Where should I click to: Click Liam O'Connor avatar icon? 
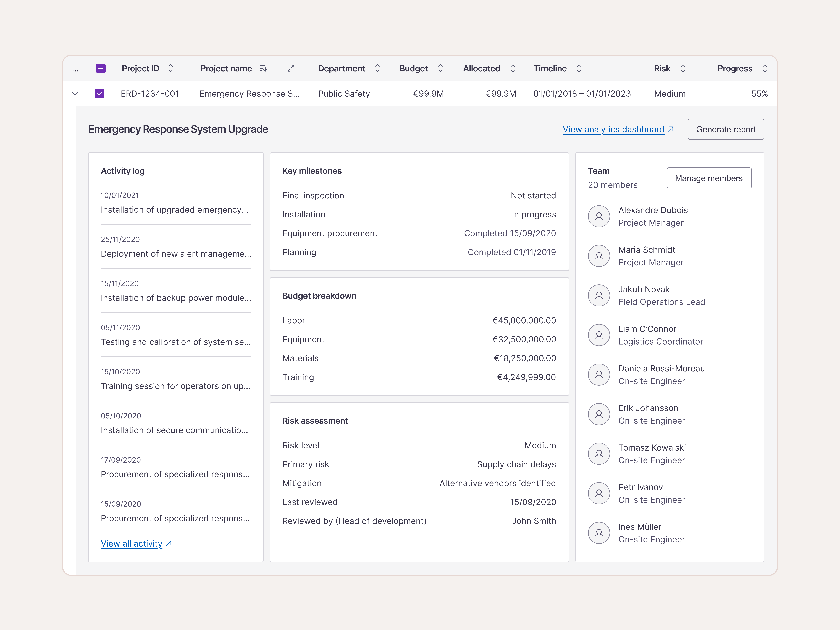(x=599, y=335)
